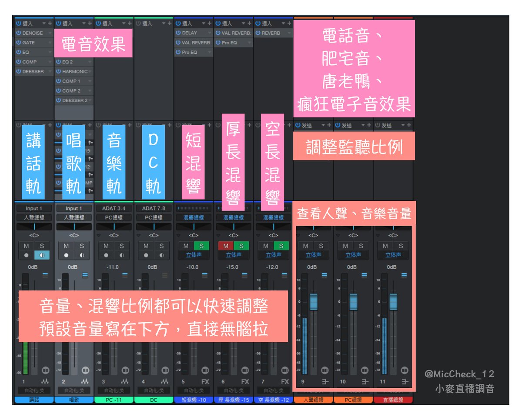Add an insert with plus on channel 3
This screenshot has width=522, height=420.
tap(130, 23)
